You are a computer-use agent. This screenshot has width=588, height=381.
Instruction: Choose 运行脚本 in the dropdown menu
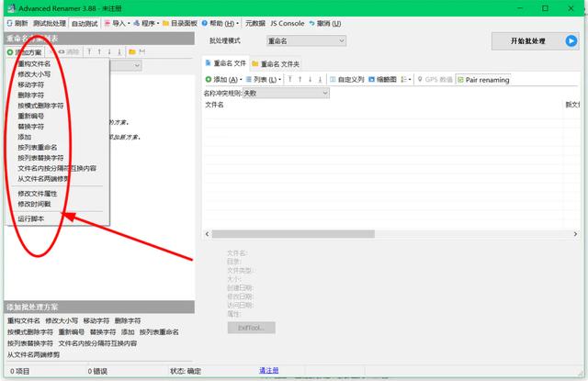click(x=30, y=219)
